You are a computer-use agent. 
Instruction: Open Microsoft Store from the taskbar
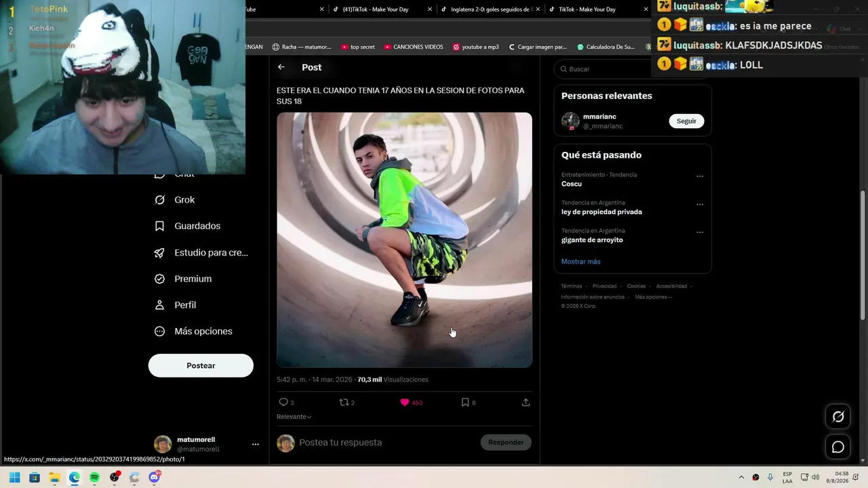[35, 478]
